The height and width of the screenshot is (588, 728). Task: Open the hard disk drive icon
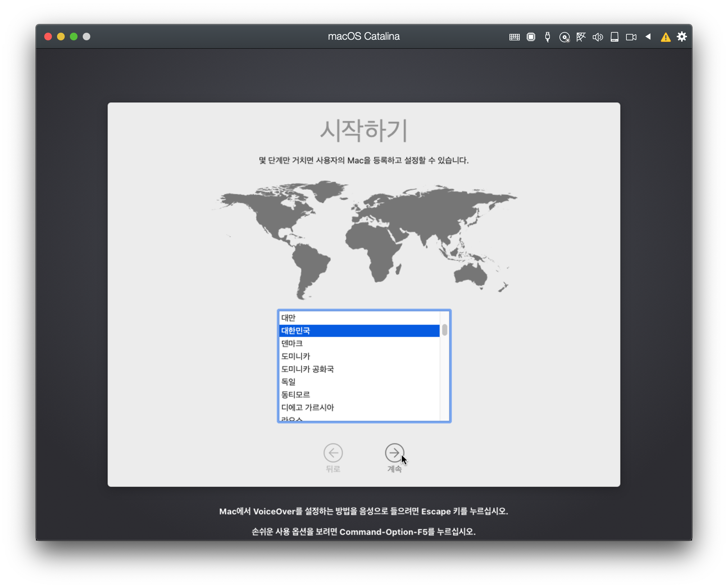[615, 37]
